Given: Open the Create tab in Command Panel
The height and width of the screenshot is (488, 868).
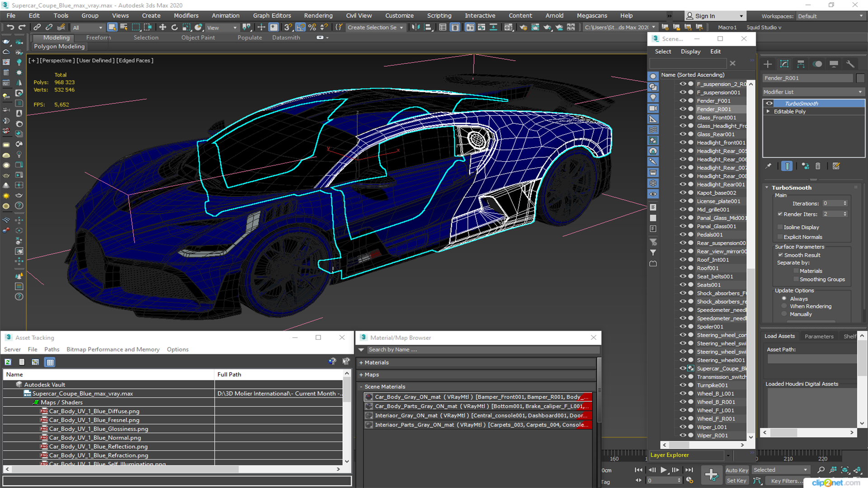Looking at the screenshot, I should (768, 64).
